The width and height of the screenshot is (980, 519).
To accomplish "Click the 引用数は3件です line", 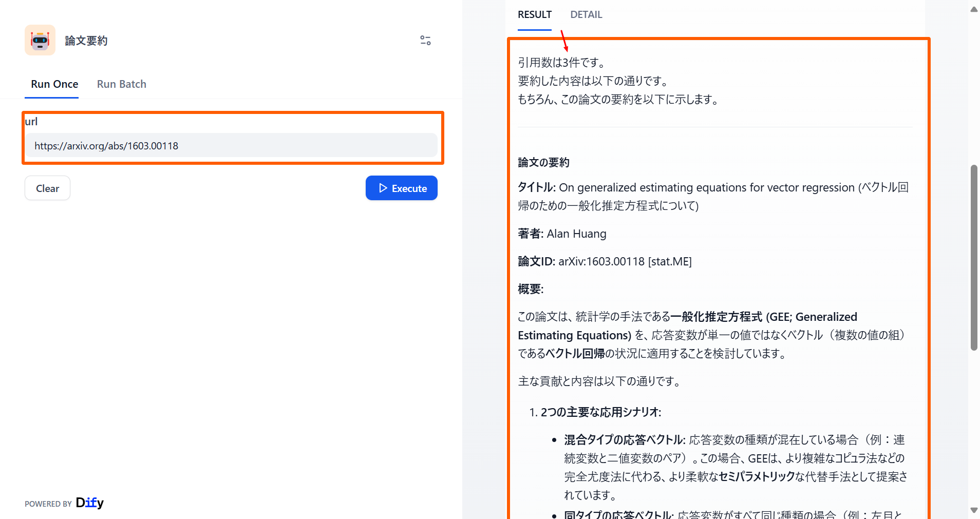I will coord(562,63).
